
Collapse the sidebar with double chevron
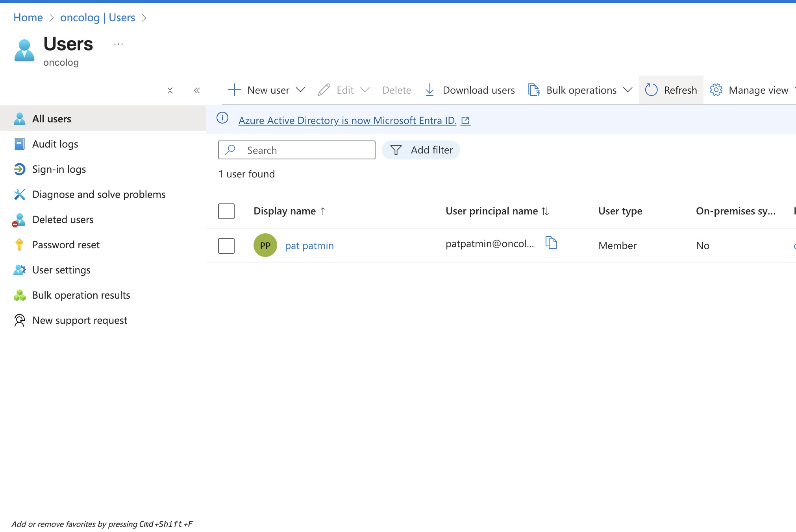[x=197, y=91]
